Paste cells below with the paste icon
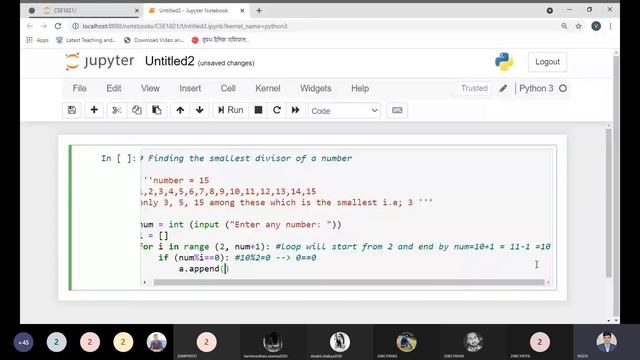Image resolution: width=640 pixels, height=360 pixels. pos(157,110)
